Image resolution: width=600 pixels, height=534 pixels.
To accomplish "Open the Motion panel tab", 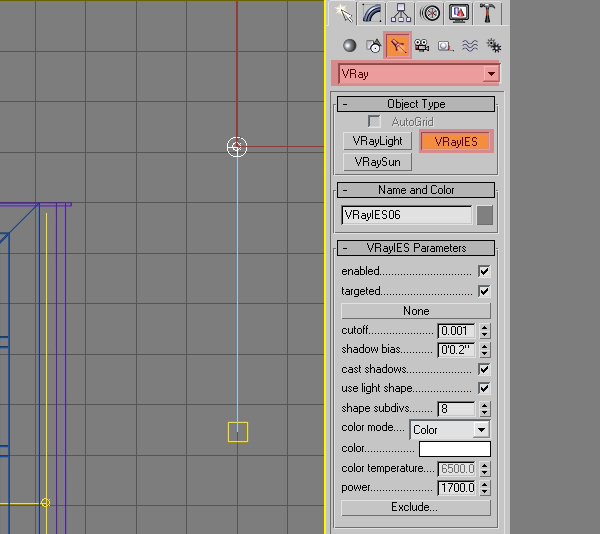I will point(430,13).
